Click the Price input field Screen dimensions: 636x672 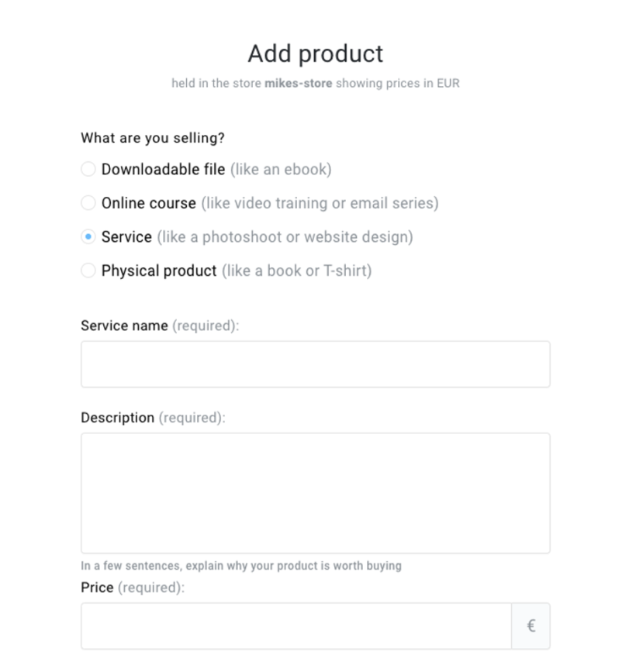295,625
